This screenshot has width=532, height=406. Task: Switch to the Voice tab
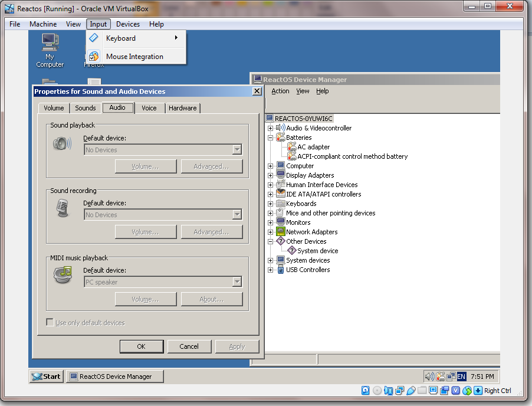point(149,108)
